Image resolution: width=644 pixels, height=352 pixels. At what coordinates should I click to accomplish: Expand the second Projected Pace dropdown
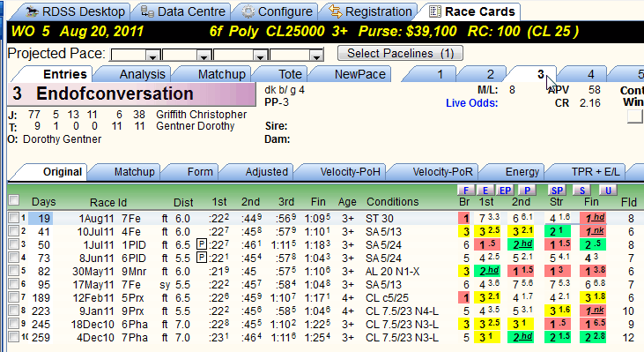pyautogui.click(x=204, y=56)
